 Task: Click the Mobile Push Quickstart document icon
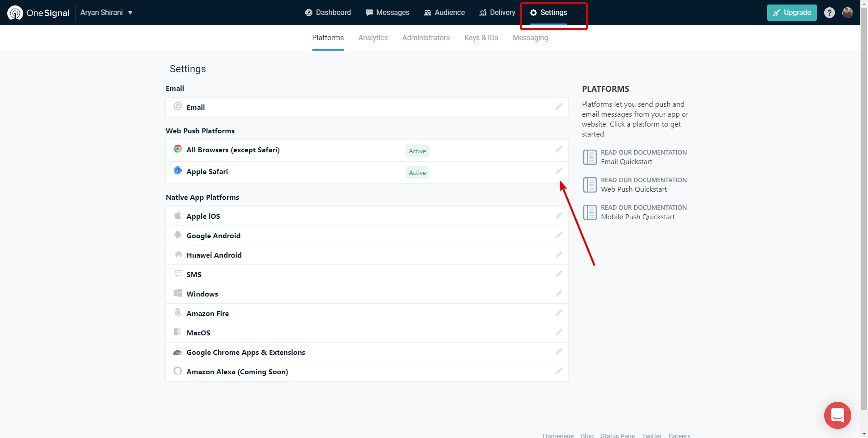[x=590, y=212]
